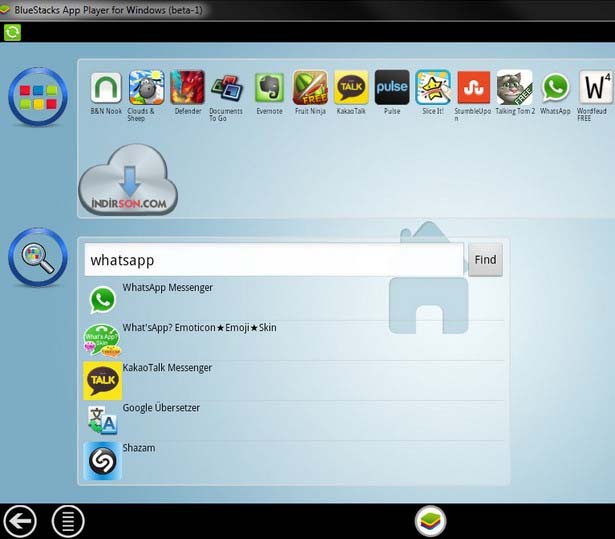615x539 pixels.
Task: Click the BlueStacks logo home button
Action: [430, 521]
